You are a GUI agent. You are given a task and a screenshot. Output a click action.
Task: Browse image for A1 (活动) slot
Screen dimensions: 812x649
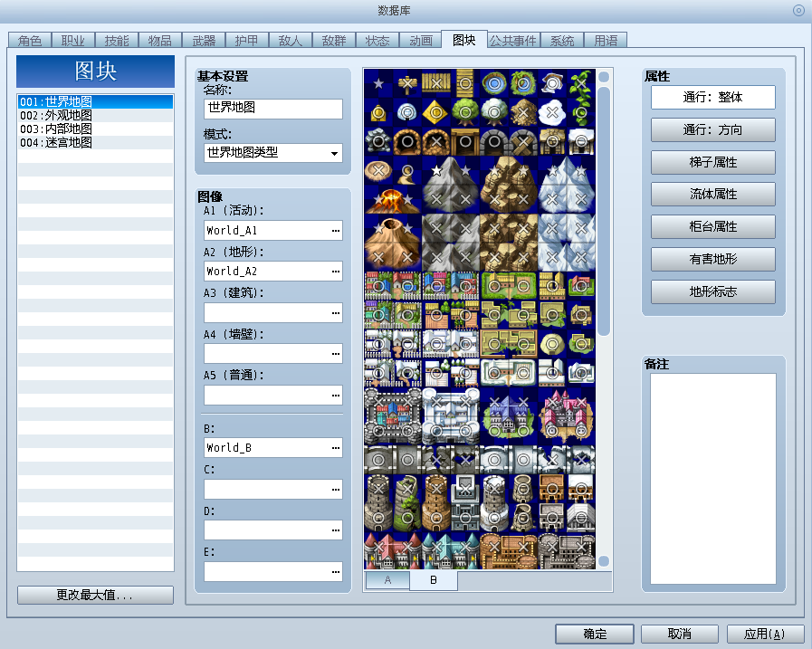click(336, 231)
